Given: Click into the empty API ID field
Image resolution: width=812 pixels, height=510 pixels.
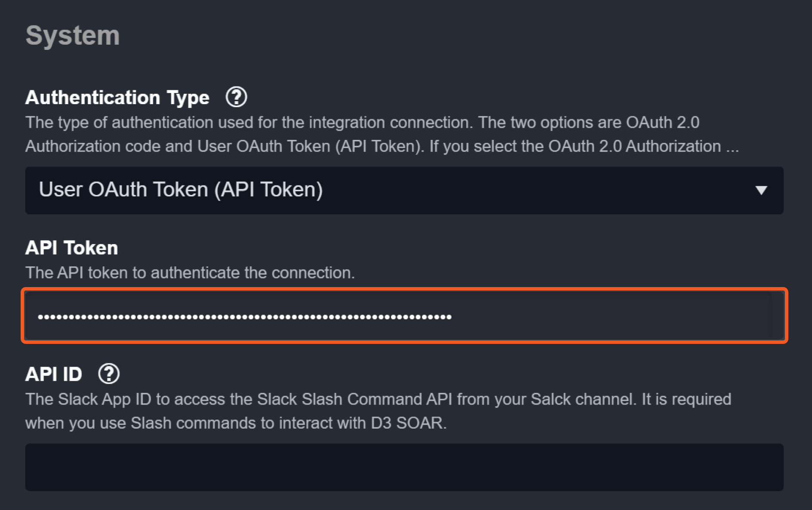Looking at the screenshot, I should [404, 467].
